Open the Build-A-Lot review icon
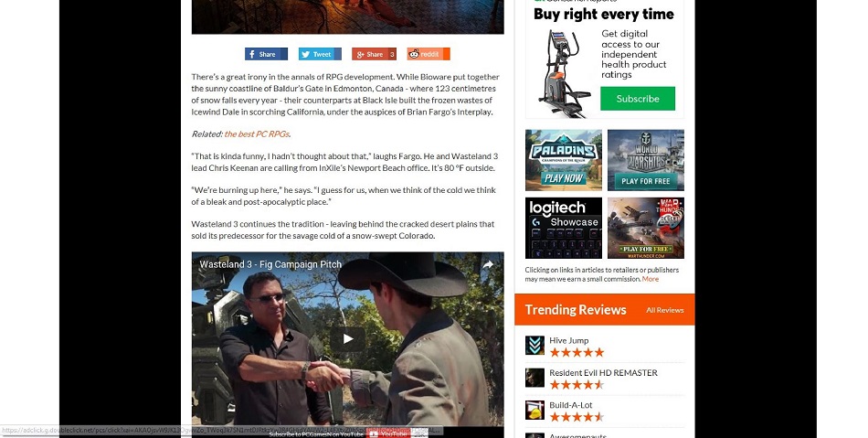 click(x=535, y=410)
